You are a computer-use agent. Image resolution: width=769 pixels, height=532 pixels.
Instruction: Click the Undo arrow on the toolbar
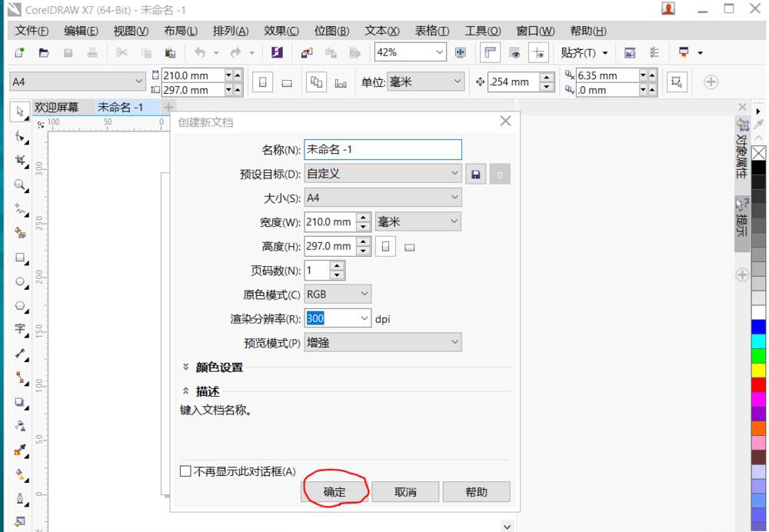198,52
